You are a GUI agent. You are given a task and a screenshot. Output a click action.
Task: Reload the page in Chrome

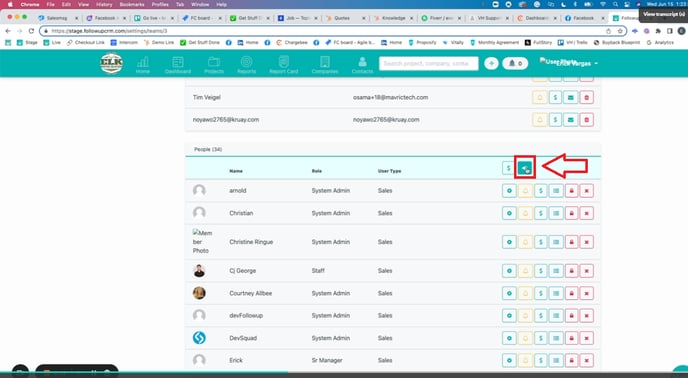pyautogui.click(x=31, y=31)
